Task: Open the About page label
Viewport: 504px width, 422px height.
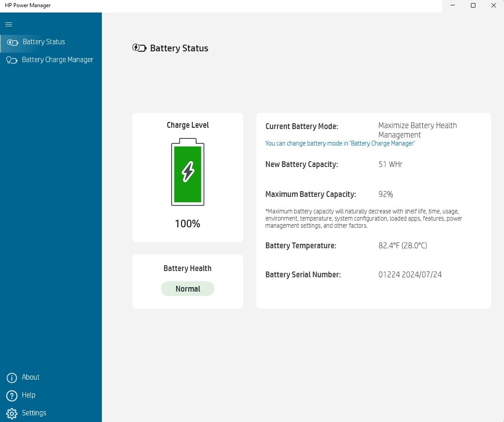Action: click(30, 377)
